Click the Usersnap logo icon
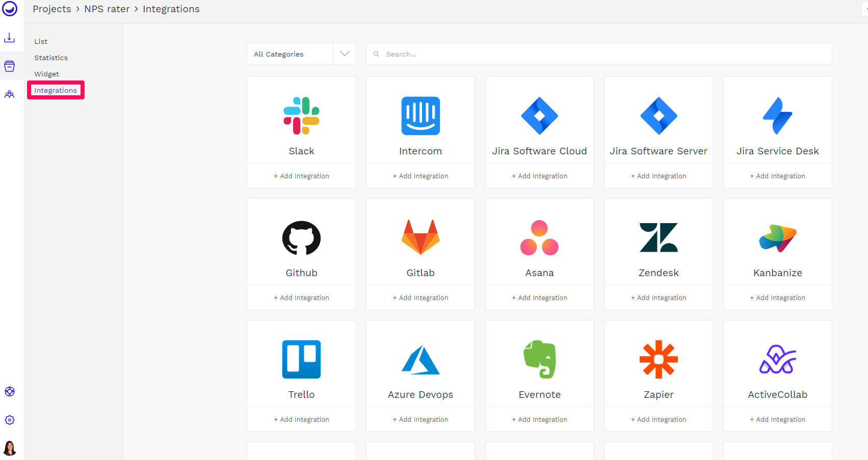This screenshot has width=868, height=460. [x=10, y=9]
